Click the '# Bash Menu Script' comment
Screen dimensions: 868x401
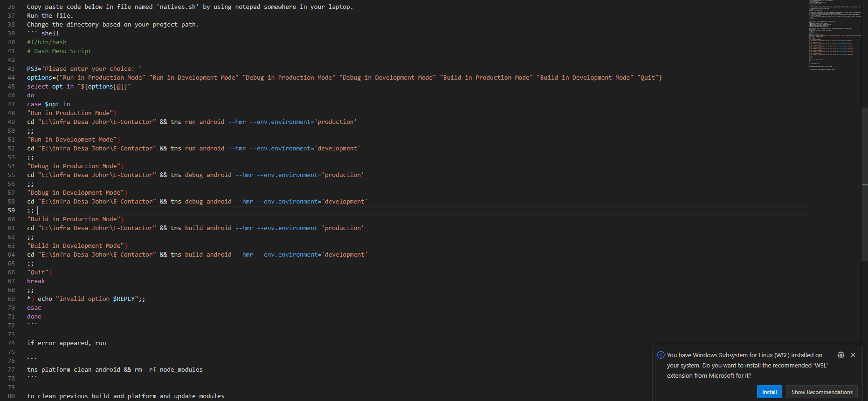(x=59, y=51)
